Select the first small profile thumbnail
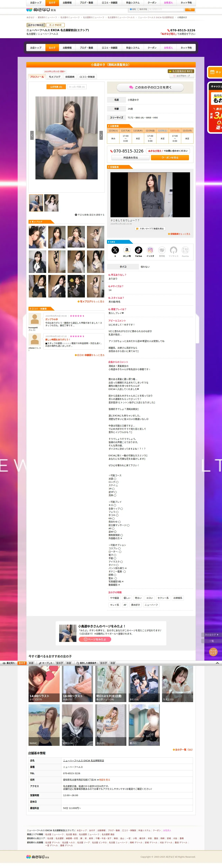Image resolution: width=222 pixels, height=868 pixels. (x=36, y=203)
